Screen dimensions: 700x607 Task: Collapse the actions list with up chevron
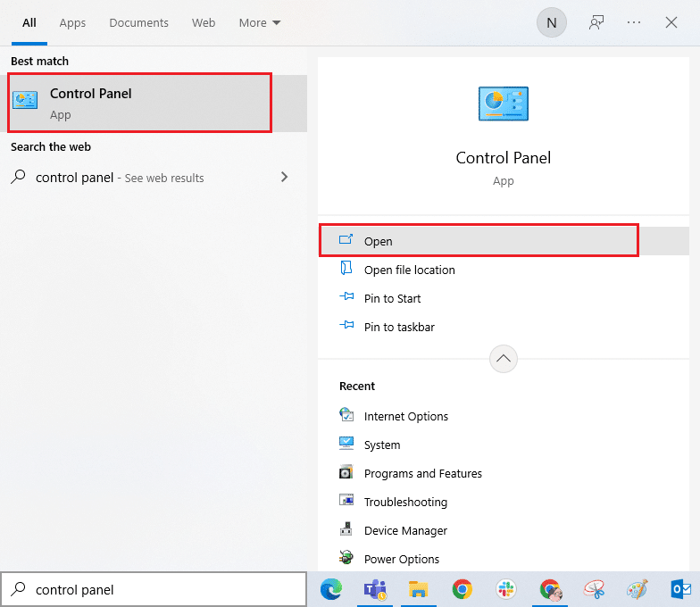[x=504, y=359]
